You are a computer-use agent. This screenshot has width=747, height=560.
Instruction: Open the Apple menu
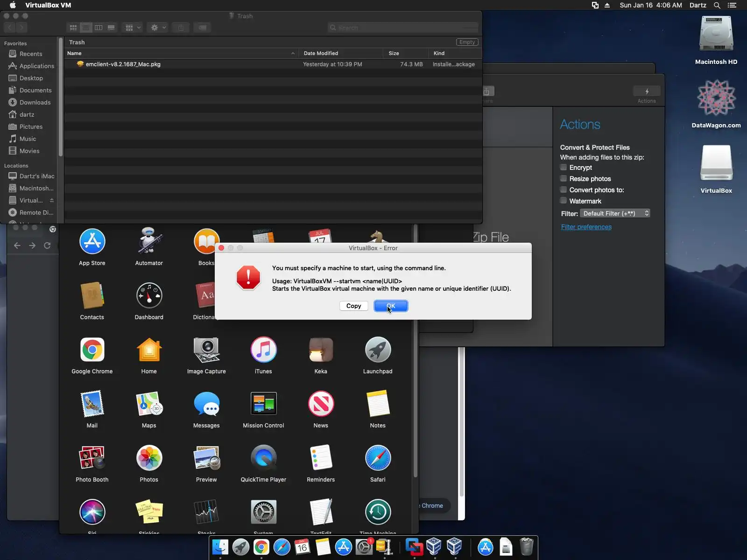point(13,5)
